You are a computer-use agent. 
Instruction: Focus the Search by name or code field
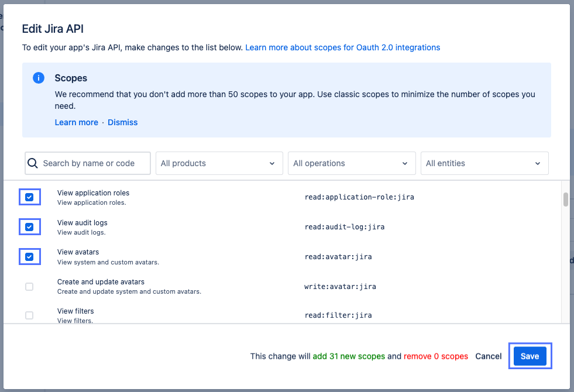click(x=88, y=163)
